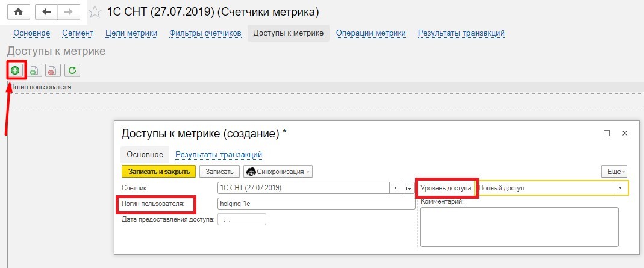Refresh the access list

[72, 70]
